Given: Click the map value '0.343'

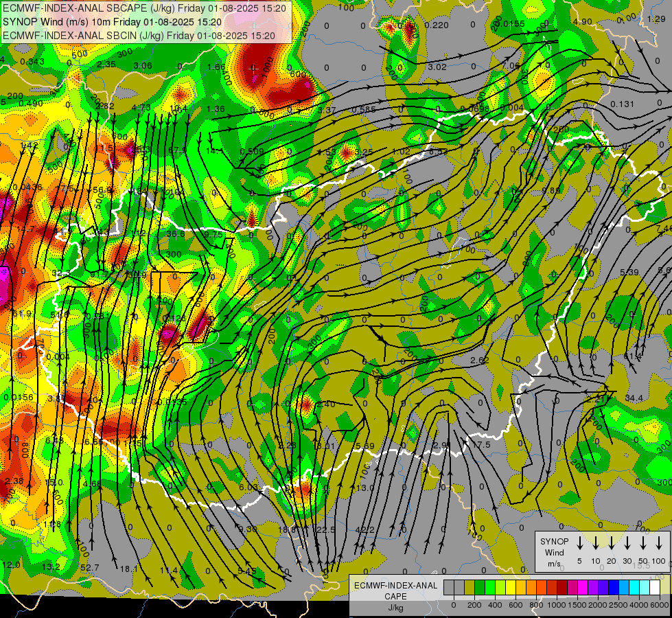Looking at the screenshot, I should [32, 62].
